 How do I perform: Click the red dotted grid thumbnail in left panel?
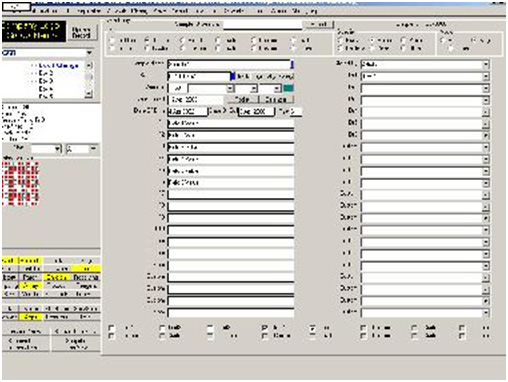coord(20,183)
